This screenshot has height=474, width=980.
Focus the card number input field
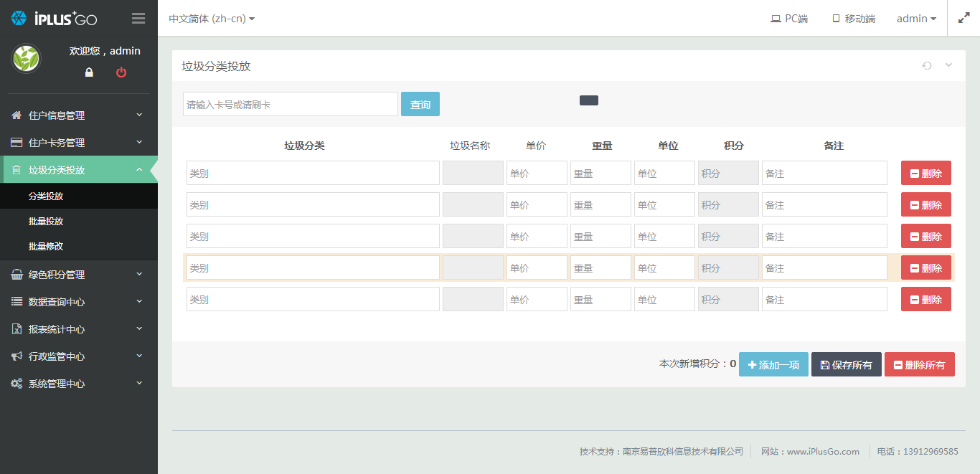click(291, 105)
